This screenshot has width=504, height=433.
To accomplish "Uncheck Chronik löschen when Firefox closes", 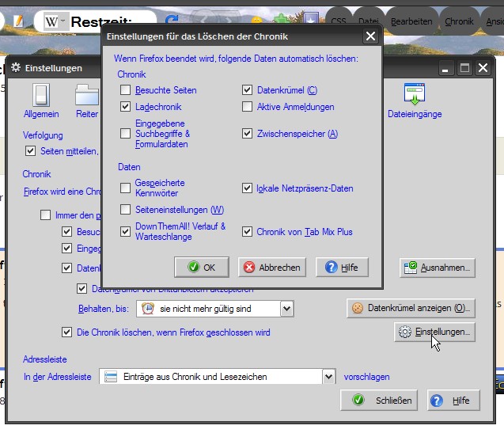I will point(67,332).
